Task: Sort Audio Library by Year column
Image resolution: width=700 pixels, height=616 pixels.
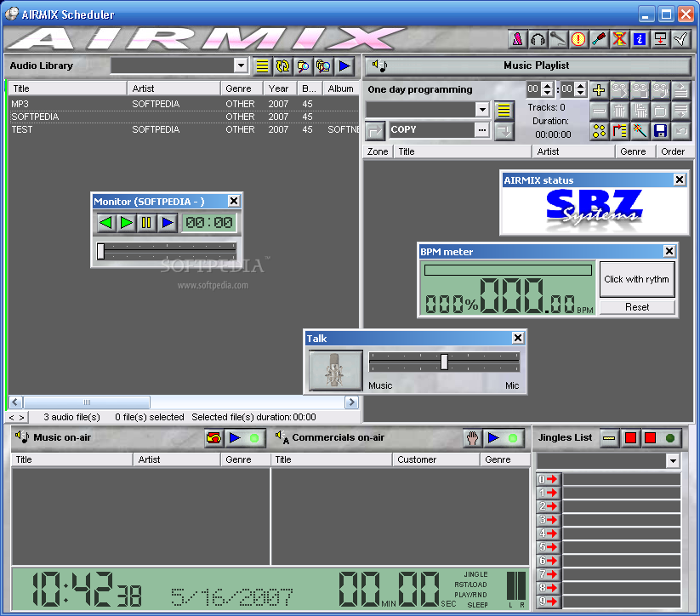Action: point(280,88)
